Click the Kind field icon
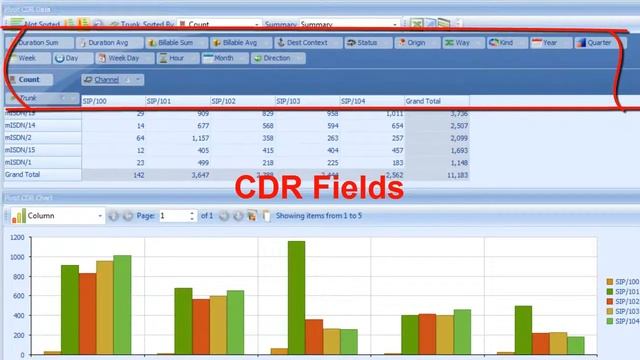 click(x=494, y=42)
